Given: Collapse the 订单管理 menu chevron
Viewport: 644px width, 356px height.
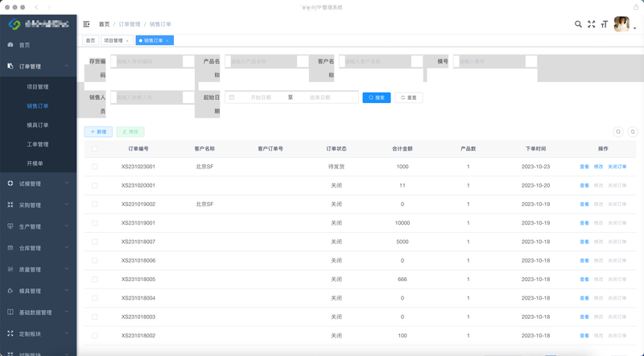Looking at the screenshot, I should pos(67,66).
